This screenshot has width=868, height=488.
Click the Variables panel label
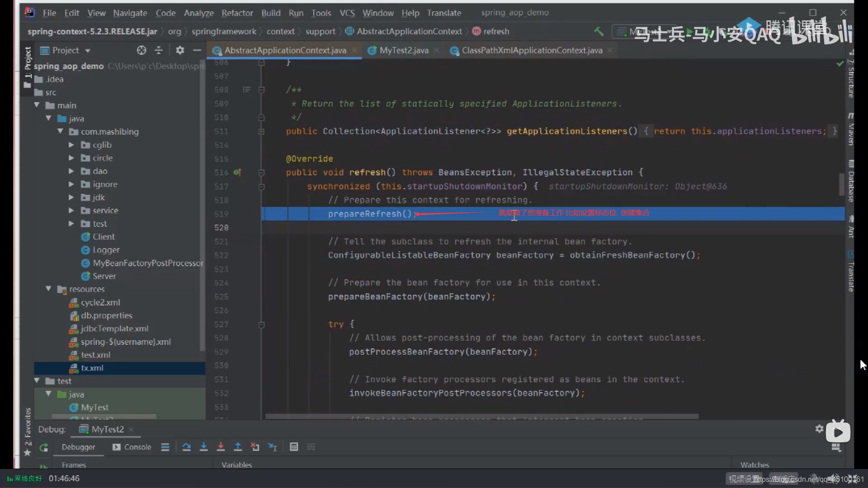[237, 465]
